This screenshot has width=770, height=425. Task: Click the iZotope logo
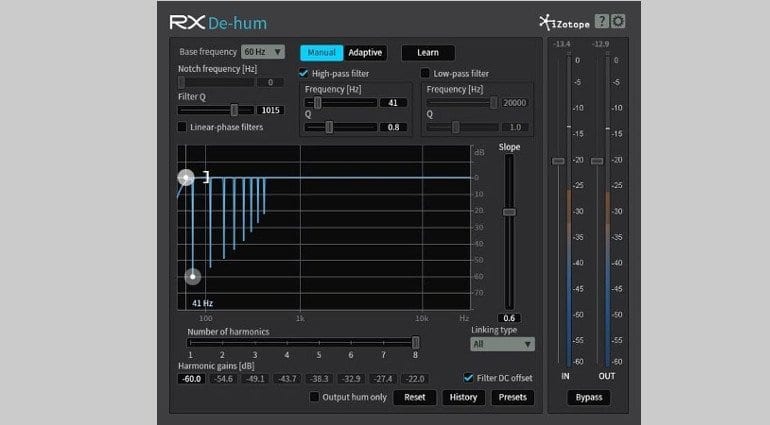565,23
